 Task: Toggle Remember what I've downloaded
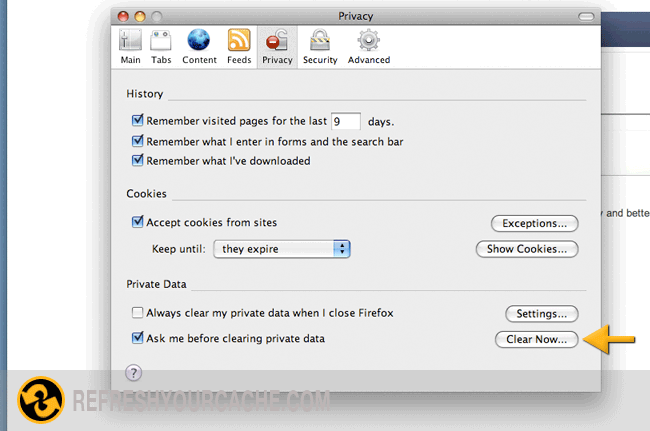pos(137,160)
